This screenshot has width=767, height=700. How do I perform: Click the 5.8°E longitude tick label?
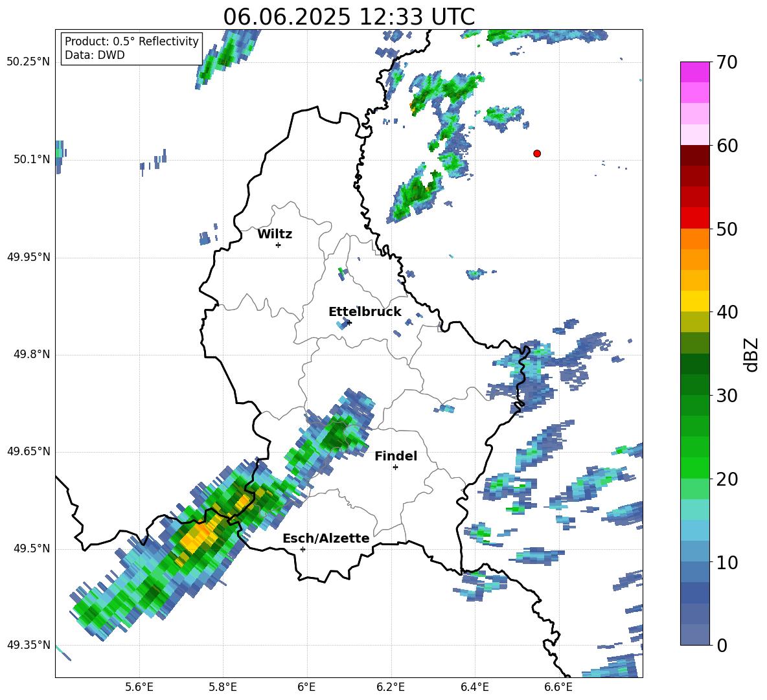pos(223,687)
